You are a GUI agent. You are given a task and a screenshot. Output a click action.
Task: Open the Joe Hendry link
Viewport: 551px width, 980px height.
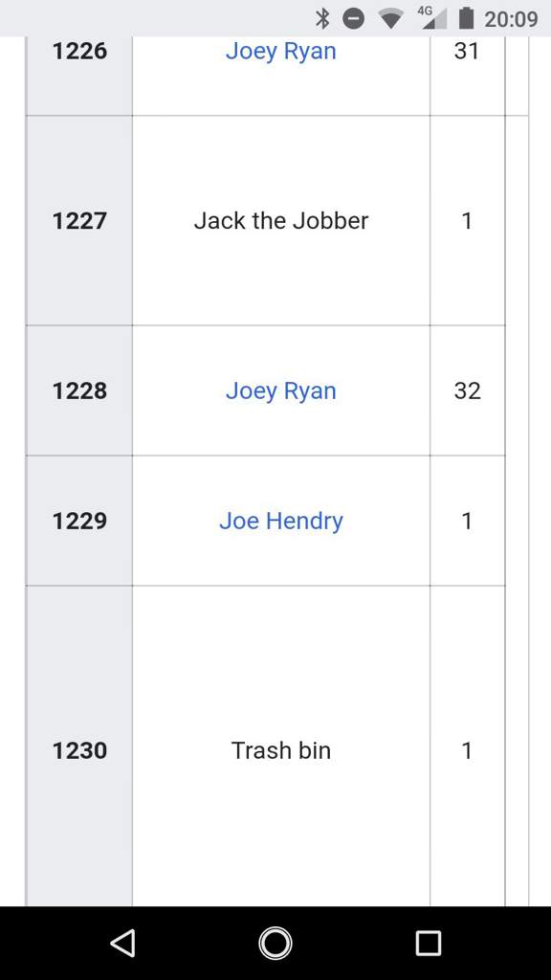click(281, 521)
